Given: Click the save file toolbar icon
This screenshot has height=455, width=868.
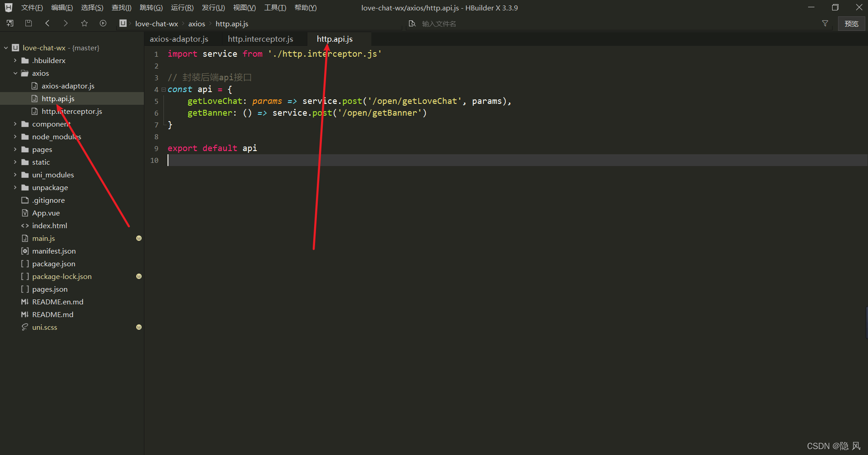Looking at the screenshot, I should (29, 23).
